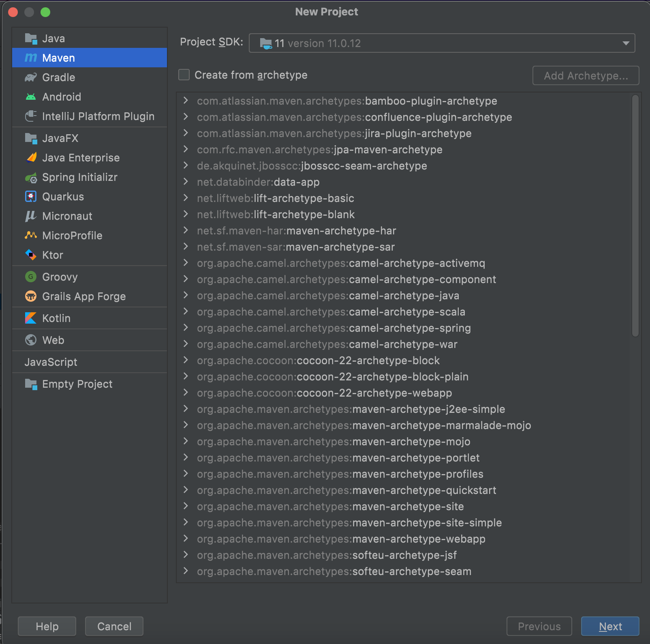Click the Grails App Forge icon
650x644 pixels.
(31, 296)
